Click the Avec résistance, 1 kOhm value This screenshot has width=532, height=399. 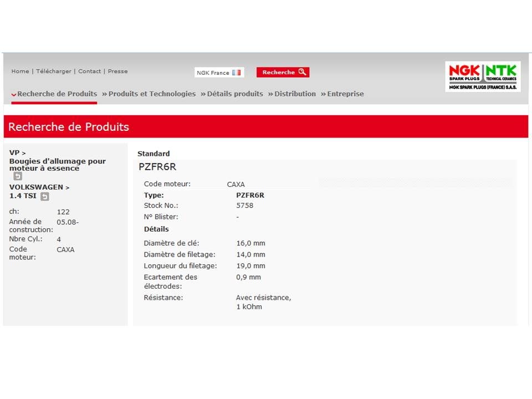[264, 302]
